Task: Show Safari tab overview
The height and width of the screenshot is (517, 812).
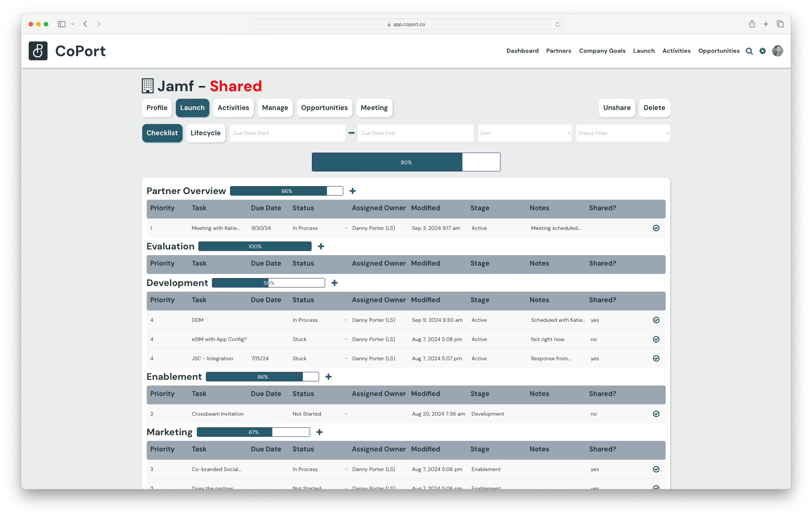Action: (x=780, y=24)
